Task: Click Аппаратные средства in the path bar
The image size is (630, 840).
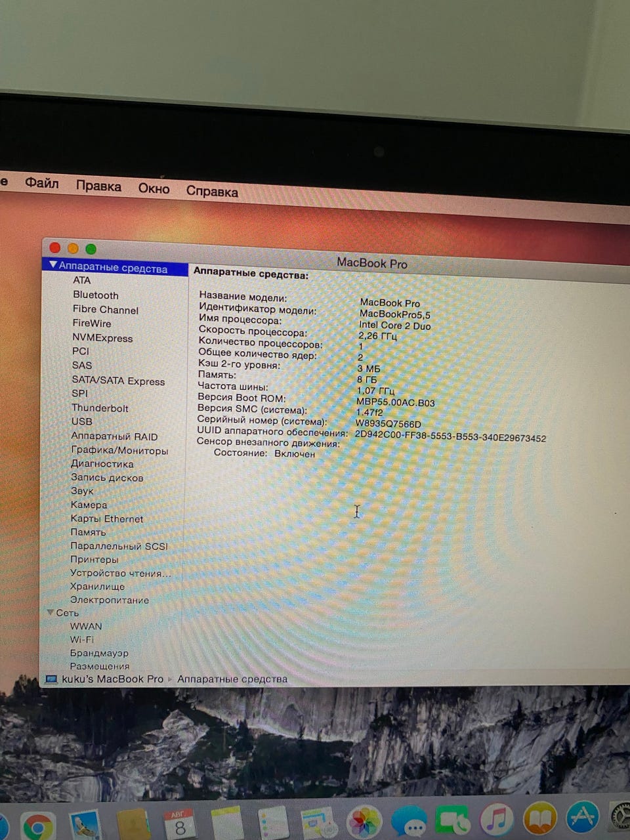Action: [x=232, y=679]
